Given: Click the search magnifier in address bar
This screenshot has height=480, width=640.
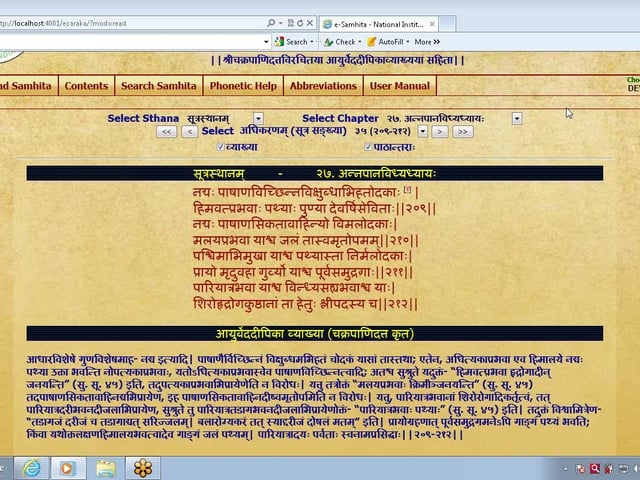Looking at the screenshot, I should coord(272,22).
